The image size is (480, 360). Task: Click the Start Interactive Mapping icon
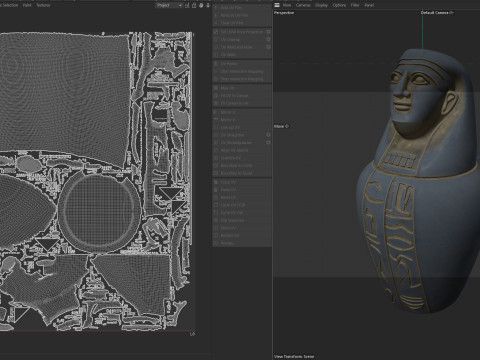coord(216,71)
